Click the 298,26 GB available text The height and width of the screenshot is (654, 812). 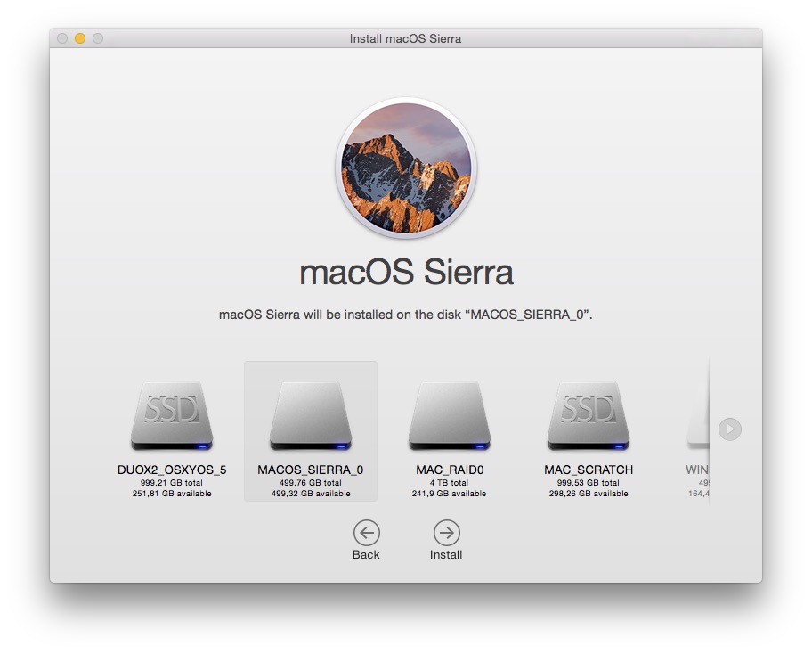point(589,494)
